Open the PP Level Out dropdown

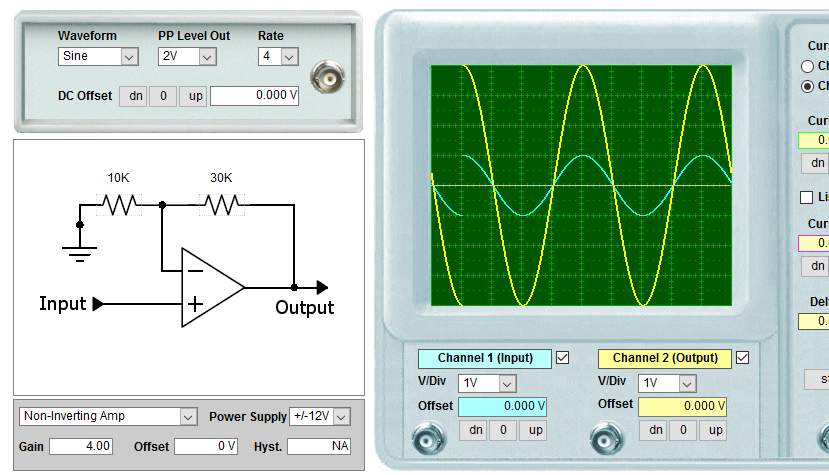click(187, 56)
